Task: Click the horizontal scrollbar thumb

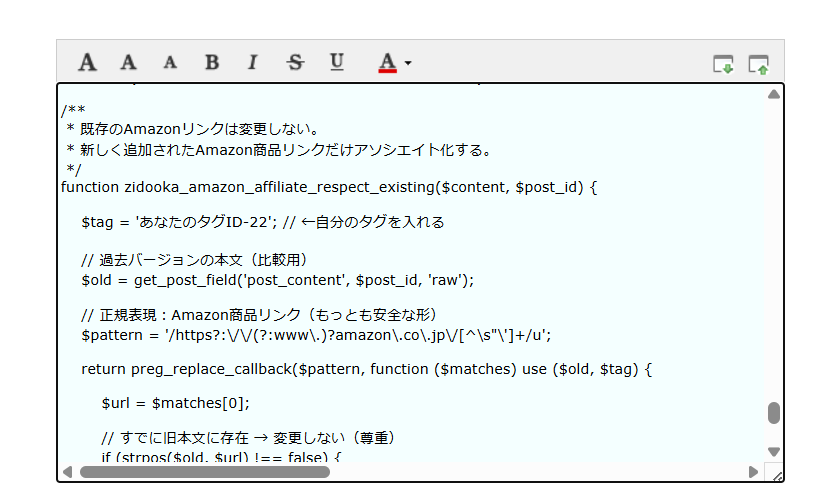Action: pyautogui.click(x=204, y=471)
